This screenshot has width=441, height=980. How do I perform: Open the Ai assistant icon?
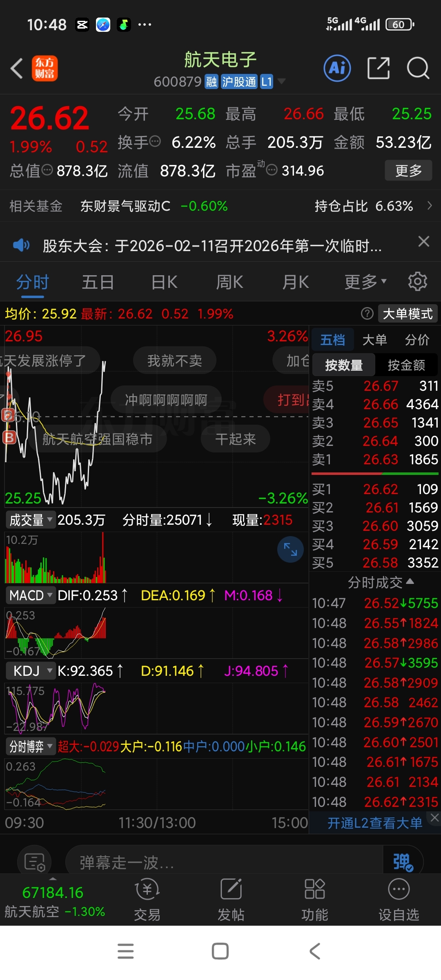coord(337,68)
